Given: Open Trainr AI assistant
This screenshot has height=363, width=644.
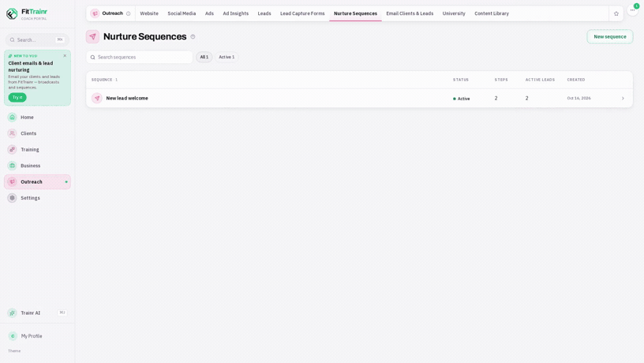Looking at the screenshot, I should point(37,313).
